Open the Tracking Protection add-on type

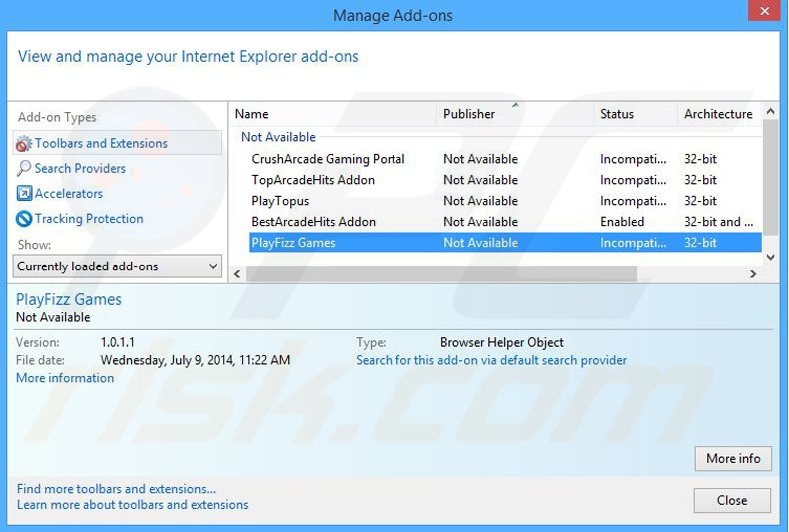89,219
